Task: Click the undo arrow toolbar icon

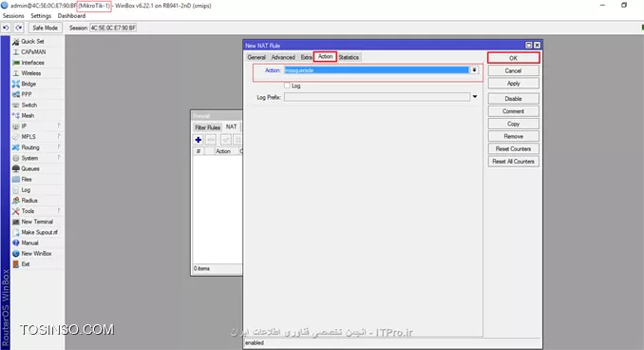Action: coord(6,28)
